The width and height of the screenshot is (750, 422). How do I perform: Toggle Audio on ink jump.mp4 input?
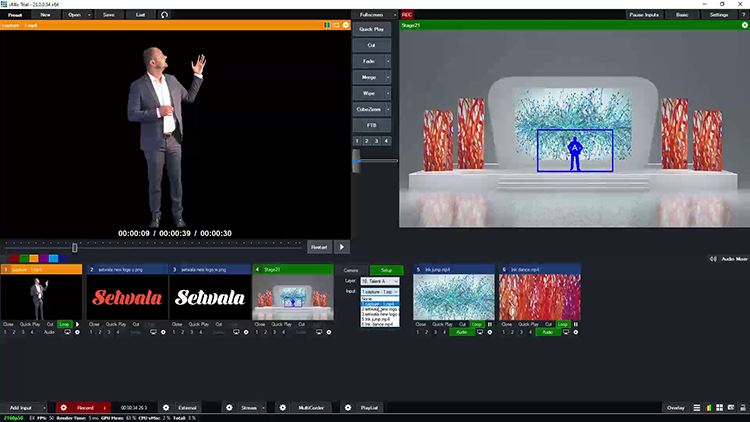pos(461,332)
